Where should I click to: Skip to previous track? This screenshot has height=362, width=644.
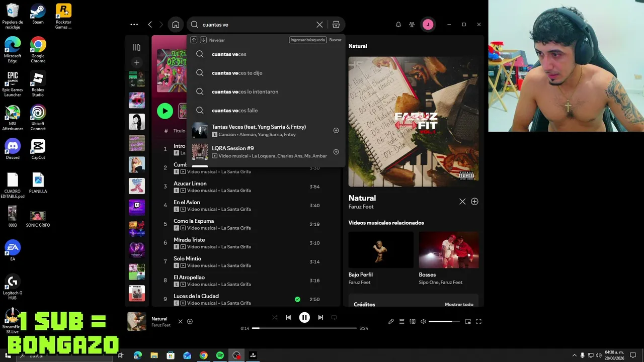point(288,317)
